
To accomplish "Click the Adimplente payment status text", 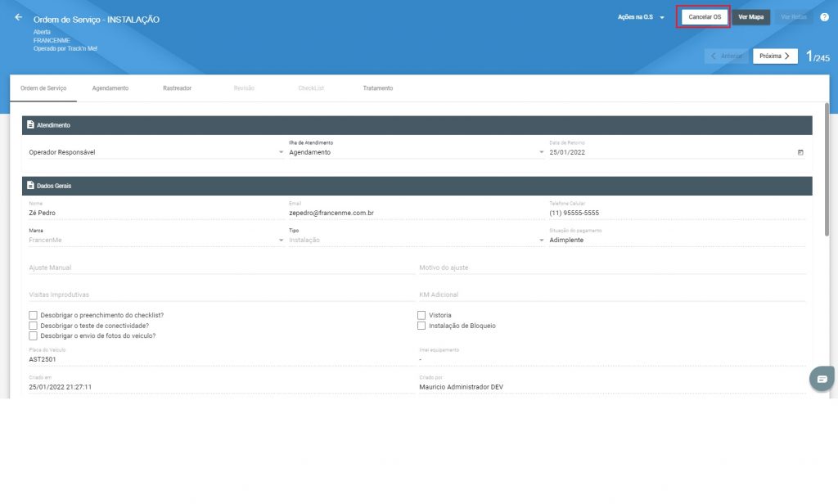I will 566,240.
